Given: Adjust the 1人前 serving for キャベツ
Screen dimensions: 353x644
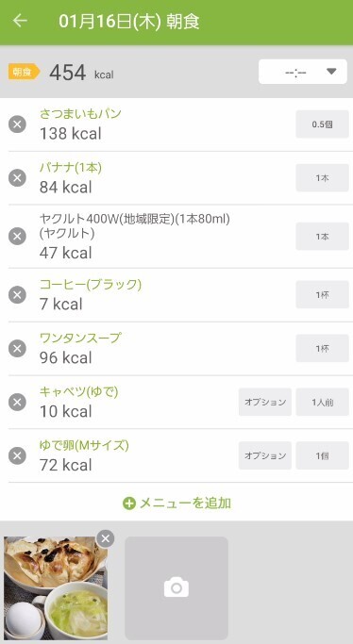Looking at the screenshot, I should pos(322,402).
